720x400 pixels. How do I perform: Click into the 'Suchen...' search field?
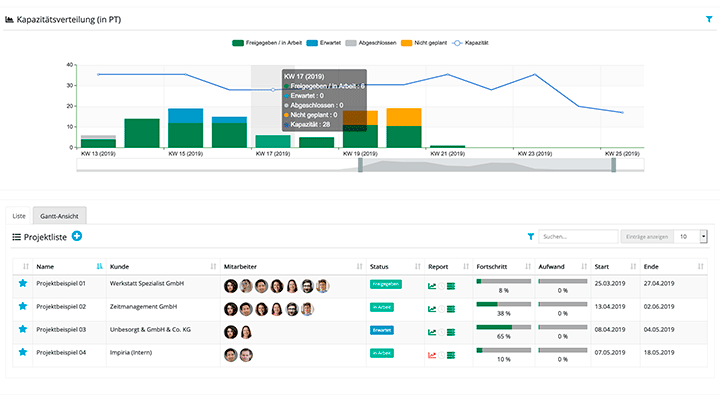click(x=578, y=237)
